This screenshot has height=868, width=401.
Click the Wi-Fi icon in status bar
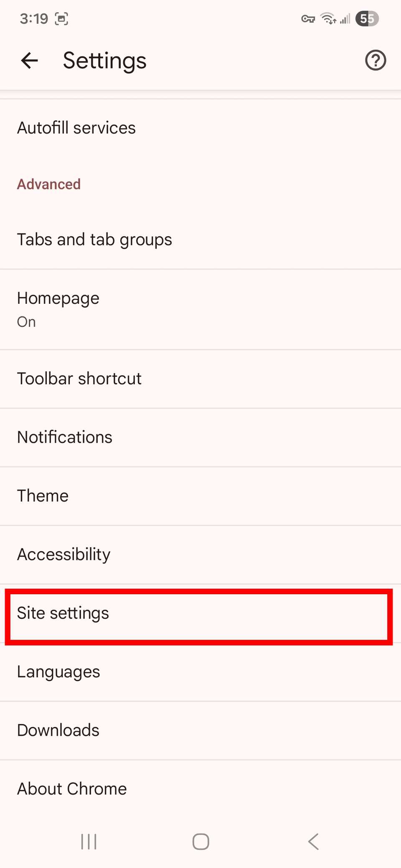(x=327, y=18)
